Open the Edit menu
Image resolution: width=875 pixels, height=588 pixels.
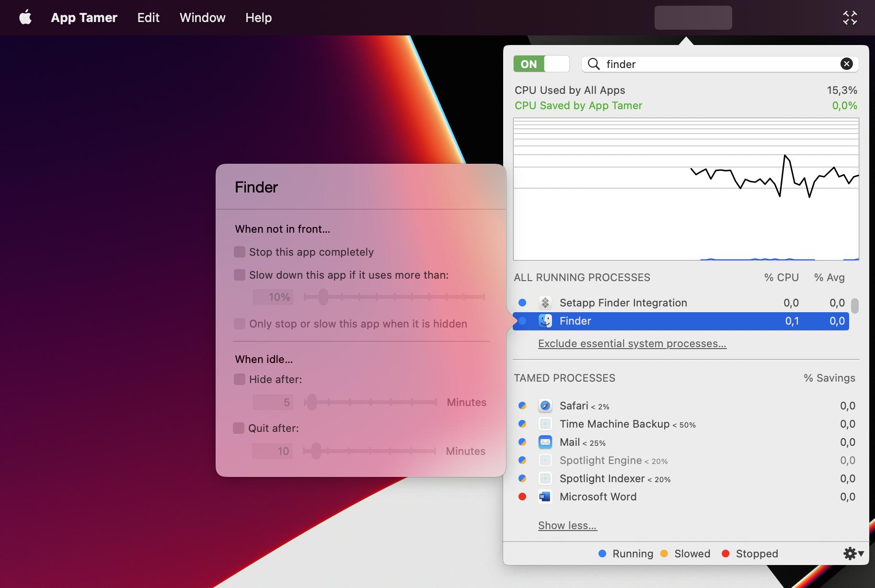148,18
